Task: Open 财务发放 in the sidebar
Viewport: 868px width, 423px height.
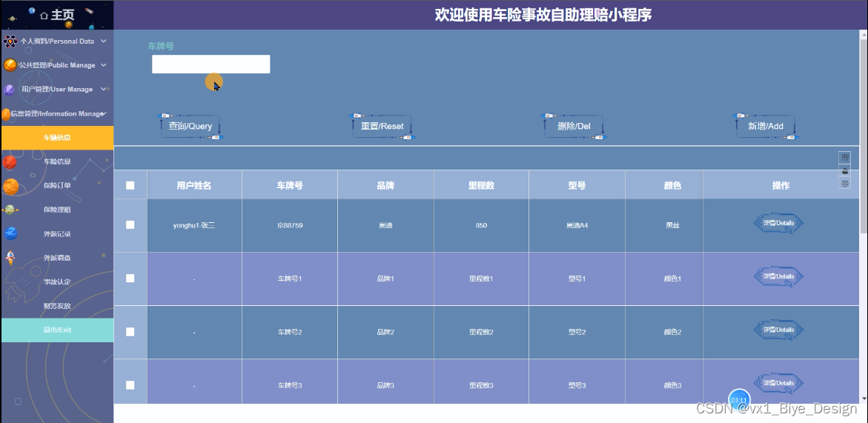Action: pos(58,306)
